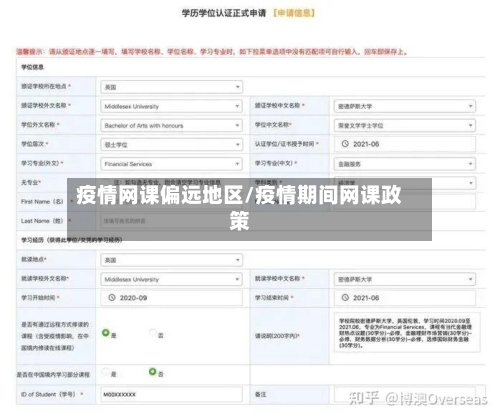This screenshot has width=500, height=419.
Task: Open the 颁证学校中文名称 dropdown
Action: pyautogui.click(x=405, y=106)
